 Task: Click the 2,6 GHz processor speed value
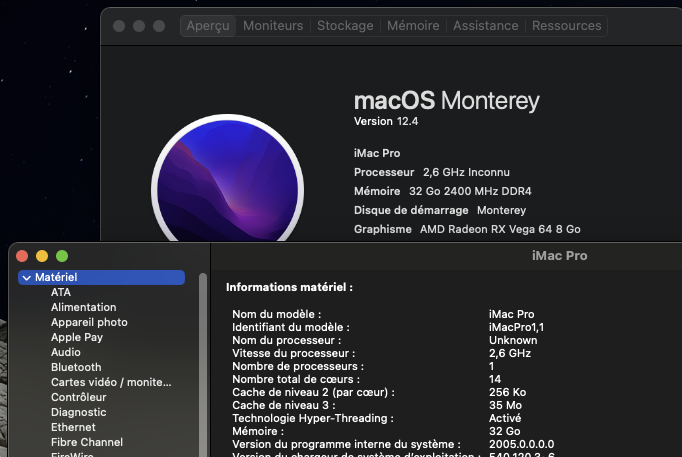(510, 354)
